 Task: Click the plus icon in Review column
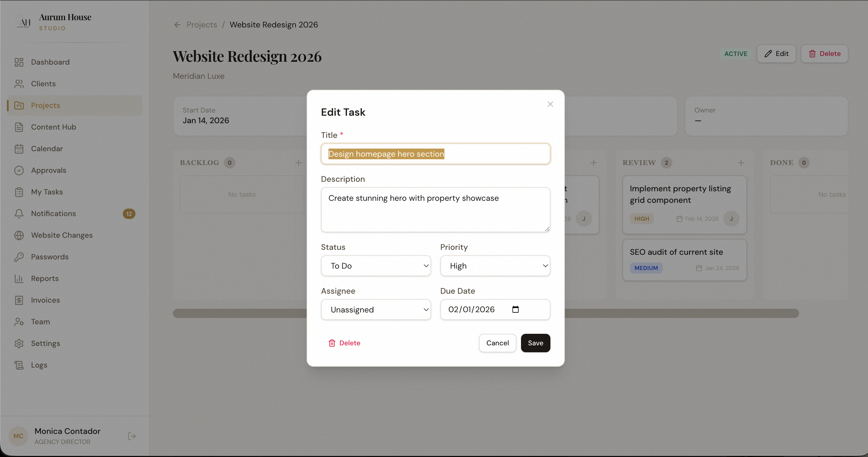[x=741, y=163]
